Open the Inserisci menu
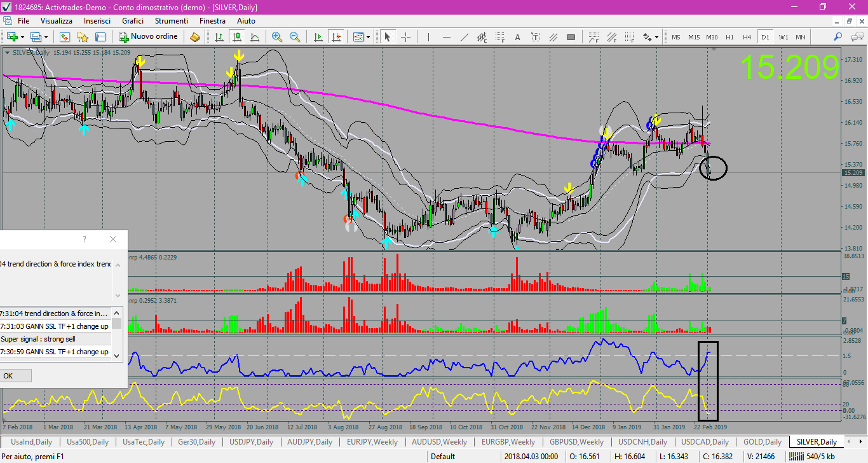The image size is (868, 463). 97,21
